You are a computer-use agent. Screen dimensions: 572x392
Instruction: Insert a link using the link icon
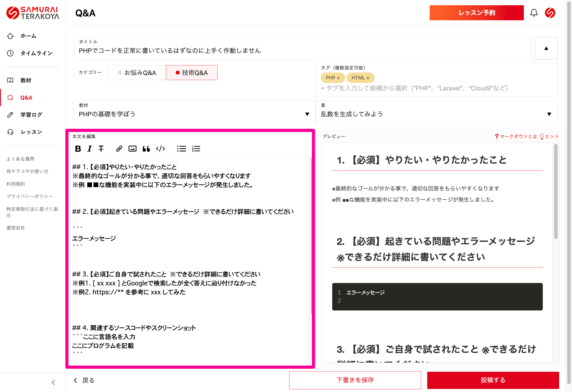click(x=119, y=149)
